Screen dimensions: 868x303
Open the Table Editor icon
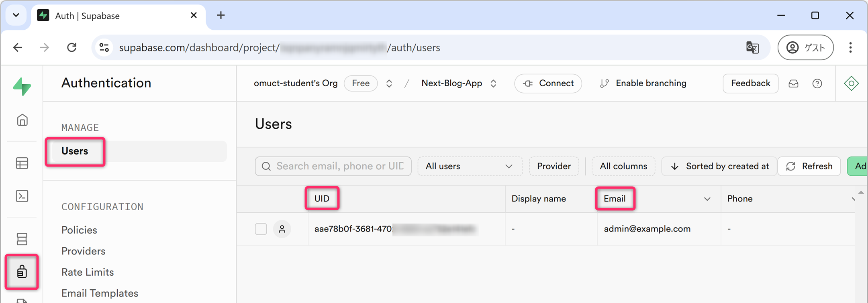(22, 163)
